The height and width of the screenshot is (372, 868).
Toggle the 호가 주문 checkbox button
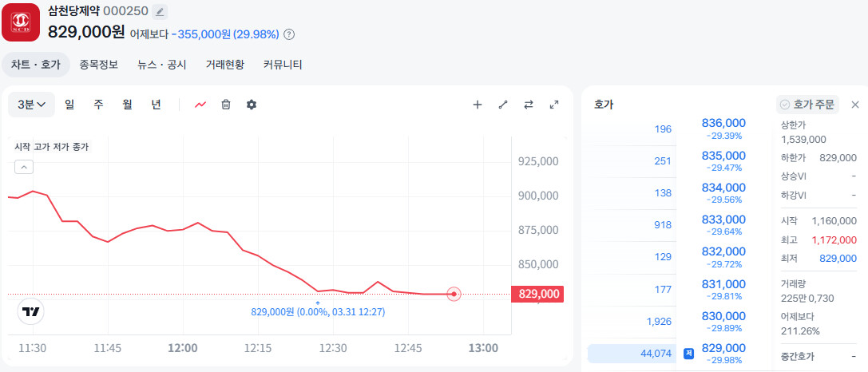(807, 105)
